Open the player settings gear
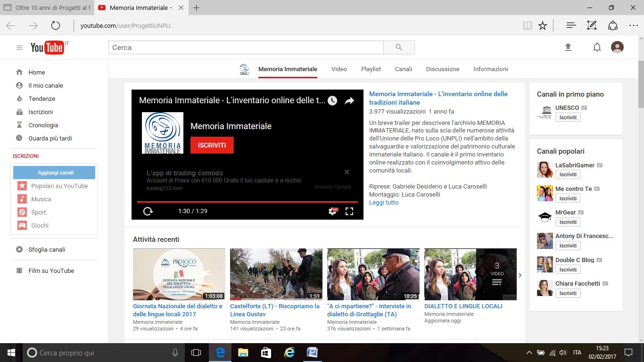644x362 pixels. [333, 211]
